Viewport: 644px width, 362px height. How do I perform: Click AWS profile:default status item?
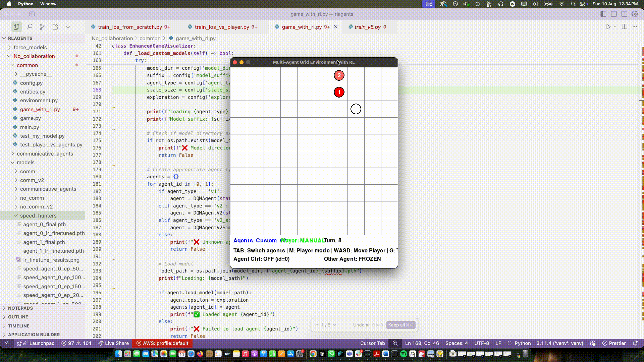pyautogui.click(x=162, y=343)
